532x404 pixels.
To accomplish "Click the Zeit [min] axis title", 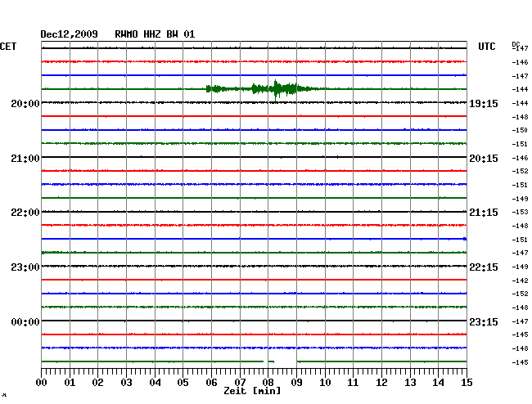I will pyautogui.click(x=252, y=391).
